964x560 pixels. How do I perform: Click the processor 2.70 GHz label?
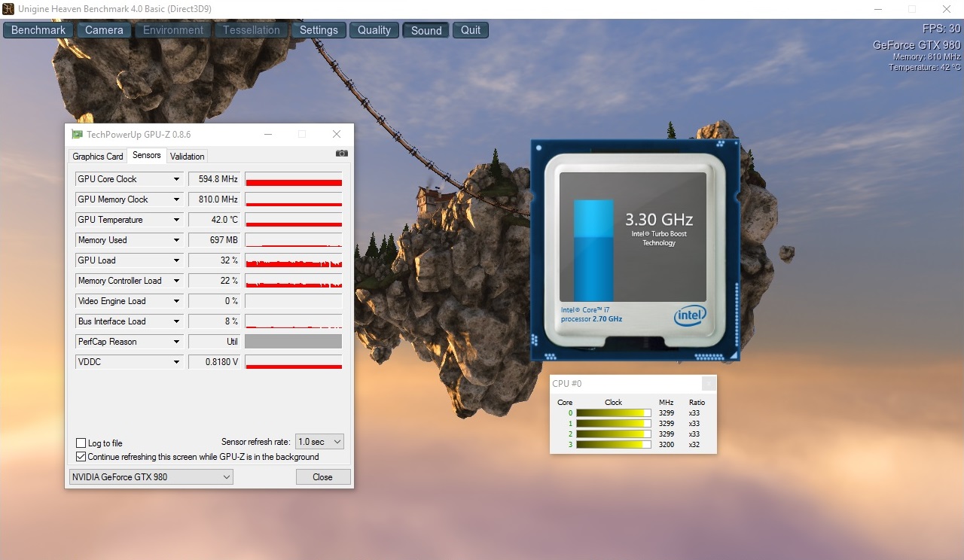pos(592,319)
